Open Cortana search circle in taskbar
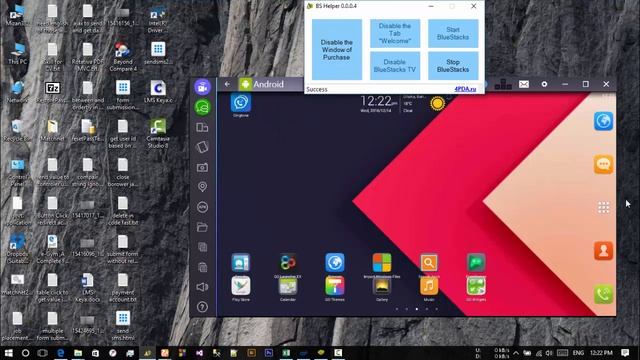Viewport: 640px width, 360px height. point(25,353)
